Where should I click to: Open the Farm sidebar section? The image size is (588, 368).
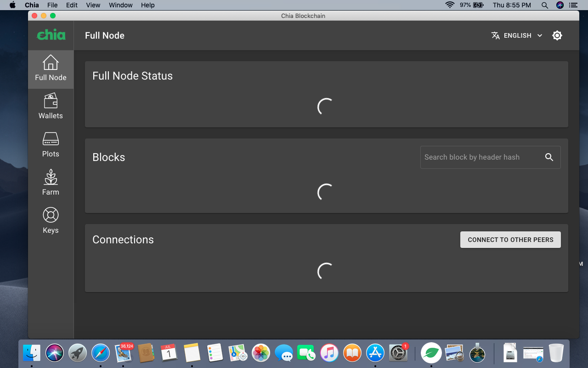(x=51, y=184)
